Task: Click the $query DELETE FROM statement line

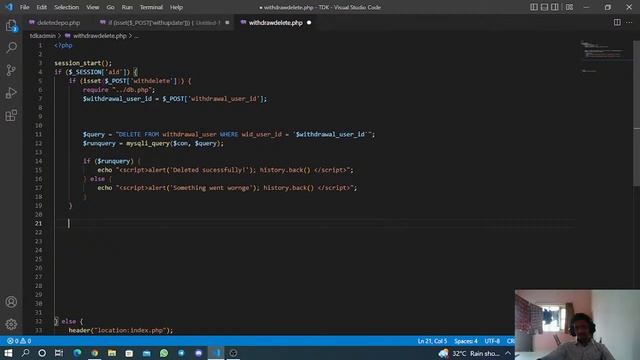Action: [229, 134]
